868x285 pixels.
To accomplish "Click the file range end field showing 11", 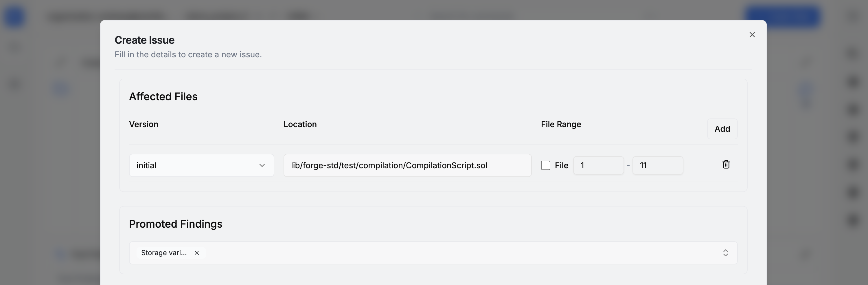I will pos(657,166).
